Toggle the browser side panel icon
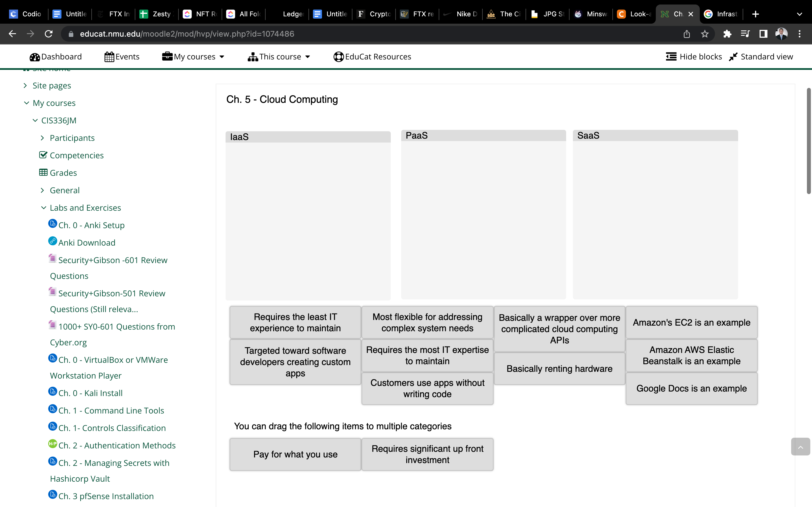This screenshot has width=812, height=507. click(x=763, y=34)
